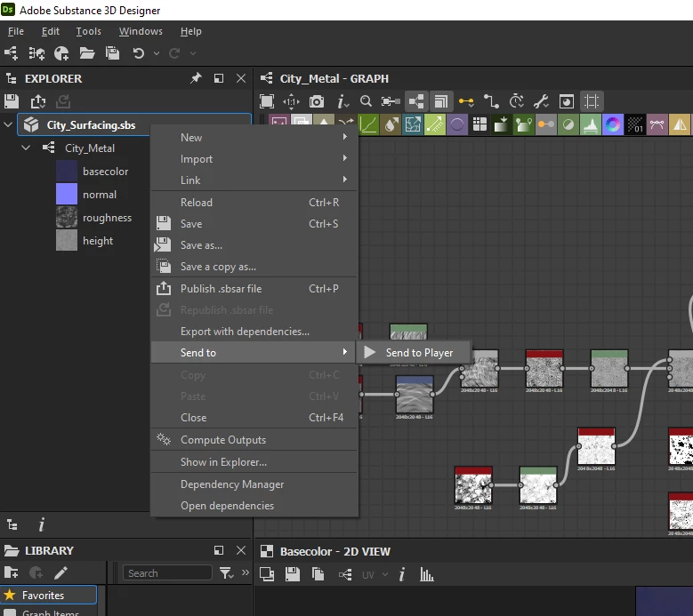
Task: Open the Tools menu
Action: [88, 31]
